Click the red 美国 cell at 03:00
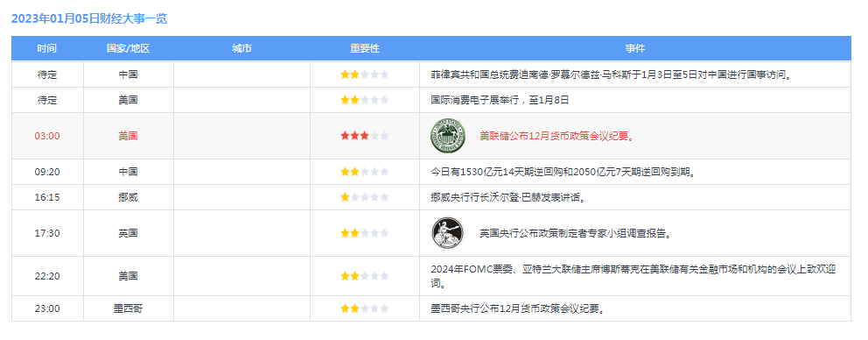868x340 pixels. point(128,136)
